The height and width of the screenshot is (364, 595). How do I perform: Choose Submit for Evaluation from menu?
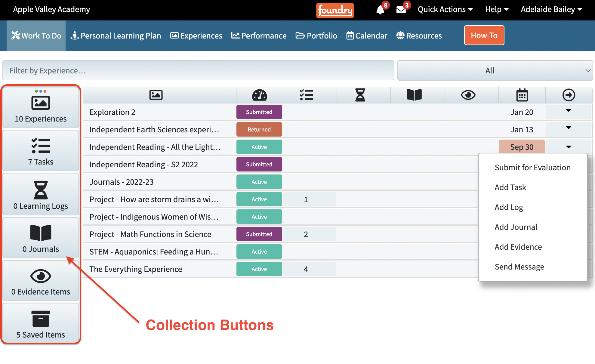click(x=532, y=168)
